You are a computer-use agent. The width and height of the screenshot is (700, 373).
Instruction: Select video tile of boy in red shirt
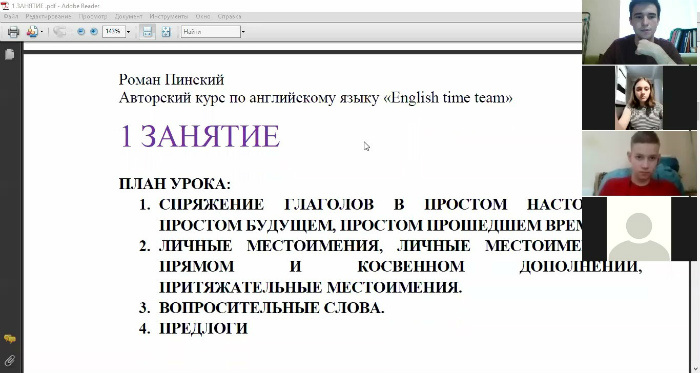click(639, 163)
